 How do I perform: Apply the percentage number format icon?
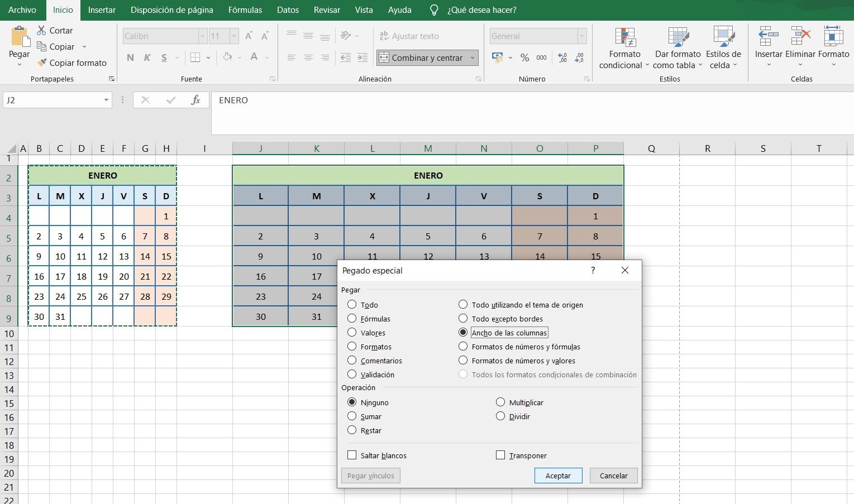524,57
